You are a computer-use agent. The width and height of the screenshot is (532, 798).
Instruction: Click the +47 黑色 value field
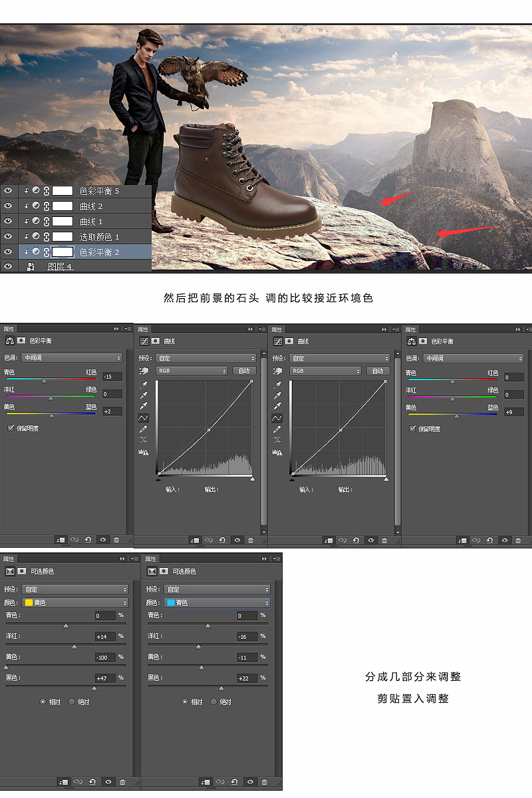pyautogui.click(x=105, y=678)
